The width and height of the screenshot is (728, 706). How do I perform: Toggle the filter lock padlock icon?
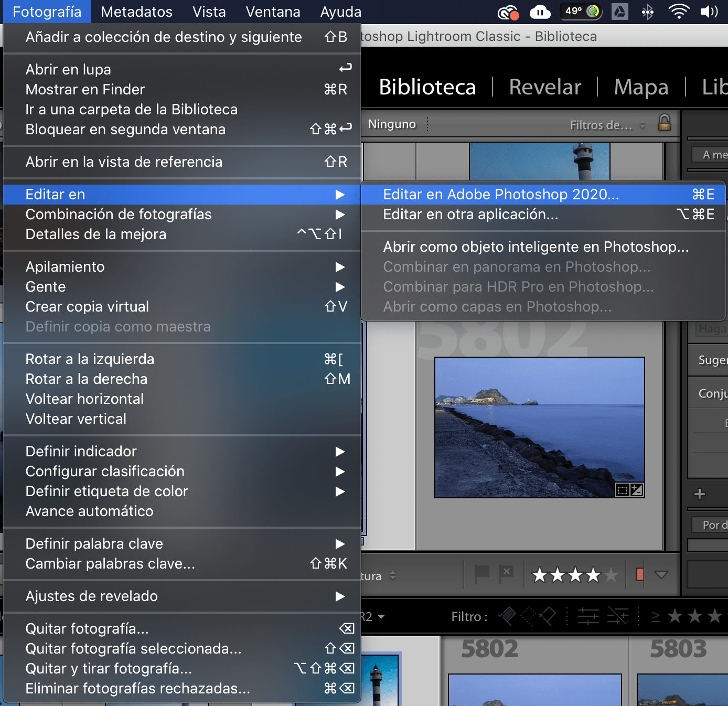[665, 123]
